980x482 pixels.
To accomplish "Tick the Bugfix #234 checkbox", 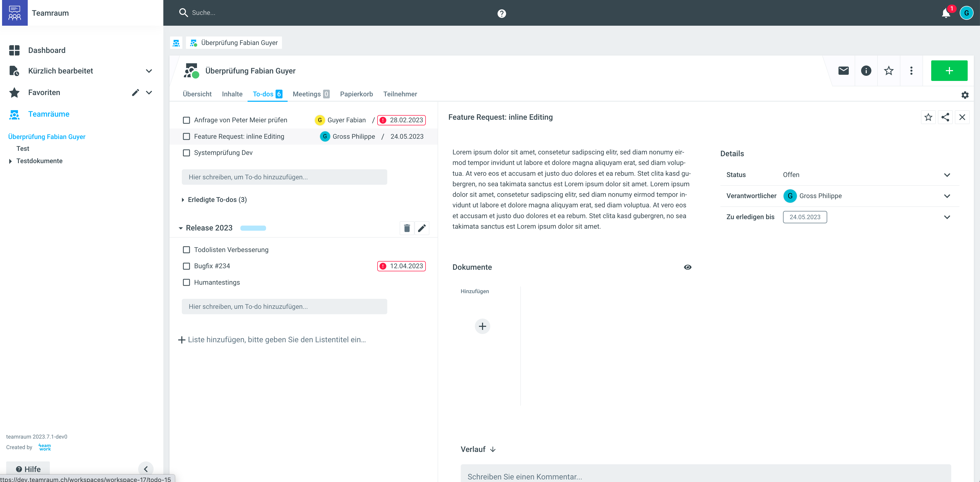I will (186, 266).
